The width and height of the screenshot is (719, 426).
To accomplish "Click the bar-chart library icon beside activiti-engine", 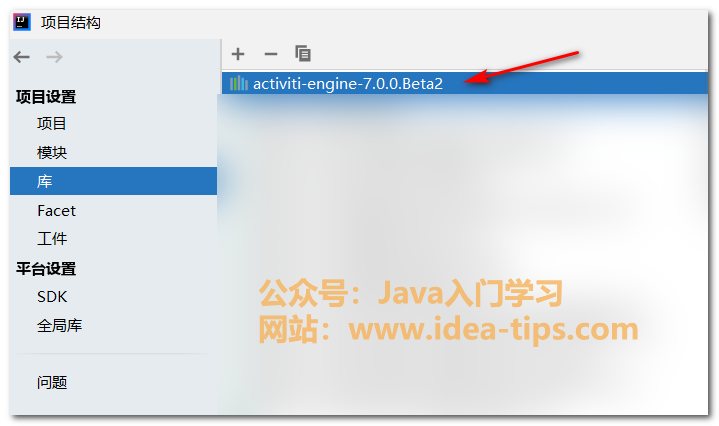I will pos(239,83).
